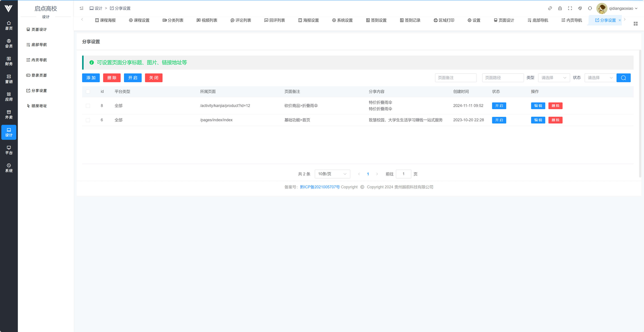Click the blue 添加 button

(x=91, y=78)
